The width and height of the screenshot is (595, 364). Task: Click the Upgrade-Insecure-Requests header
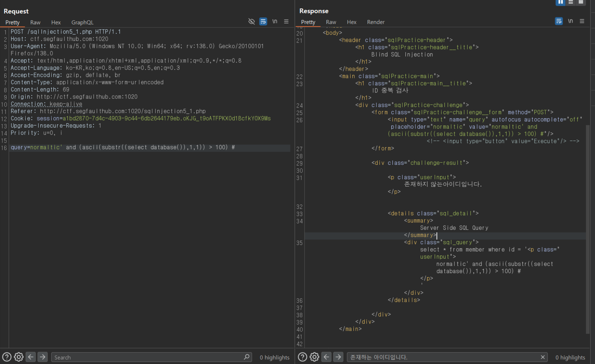click(x=56, y=126)
